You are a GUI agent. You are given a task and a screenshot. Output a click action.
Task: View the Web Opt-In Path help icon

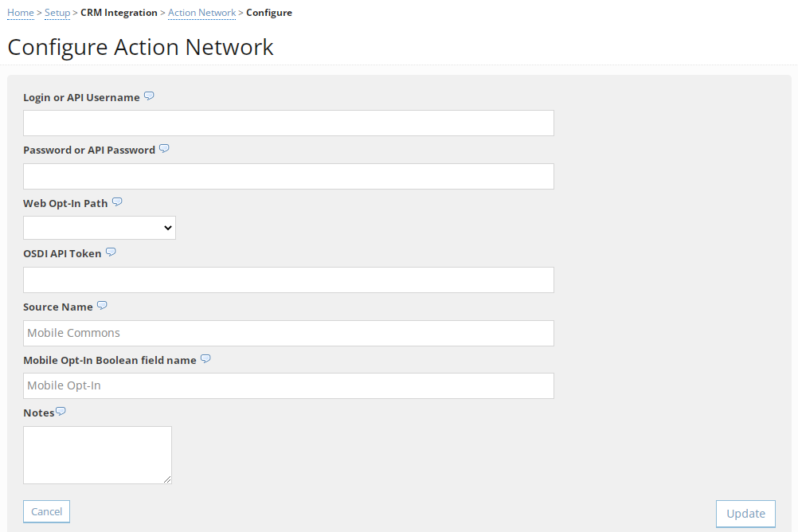click(x=117, y=201)
